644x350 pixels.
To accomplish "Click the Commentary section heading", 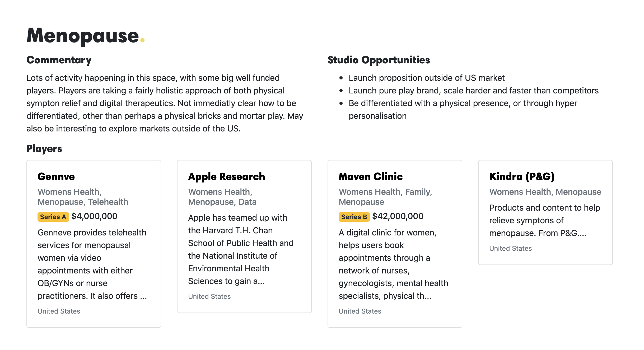I will click(59, 60).
